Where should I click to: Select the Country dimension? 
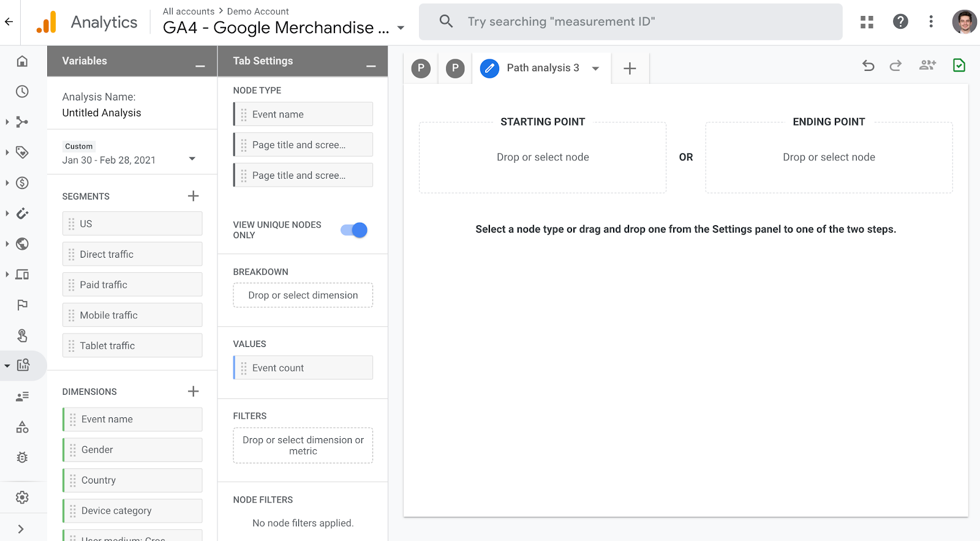(132, 480)
